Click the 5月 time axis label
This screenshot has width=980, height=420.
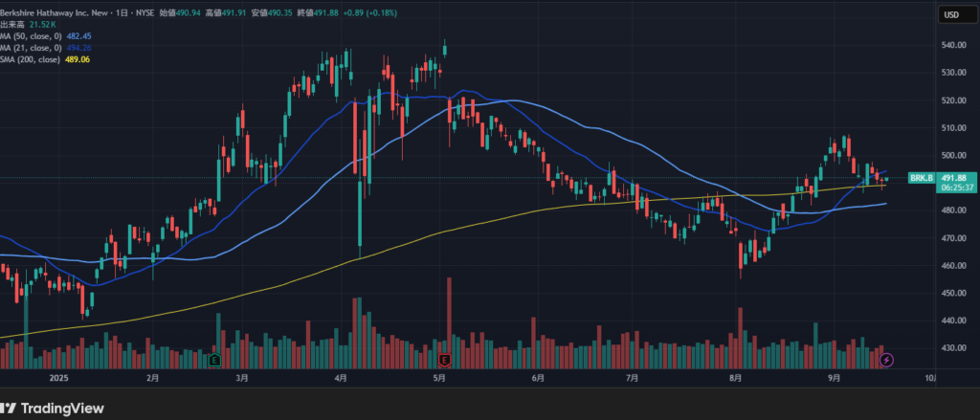[x=439, y=378]
